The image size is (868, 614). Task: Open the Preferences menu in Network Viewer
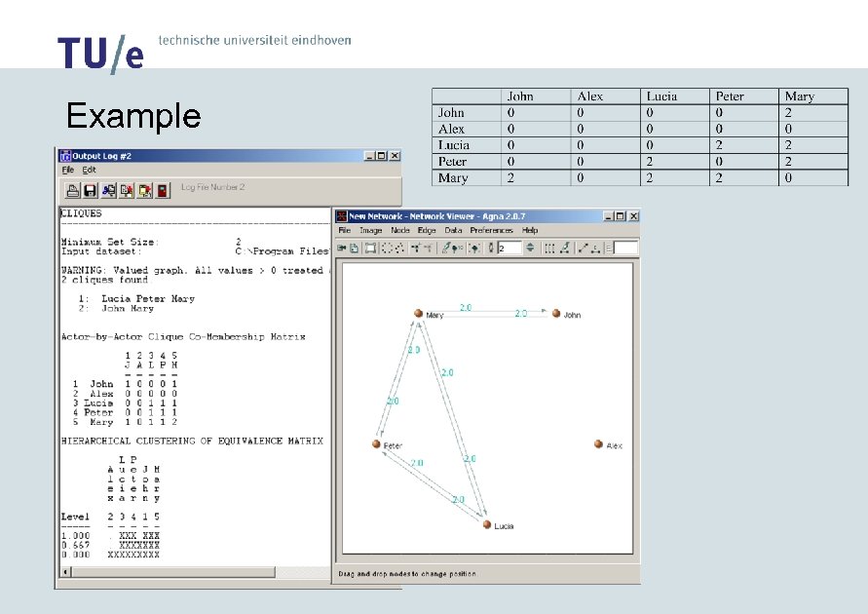click(x=491, y=230)
